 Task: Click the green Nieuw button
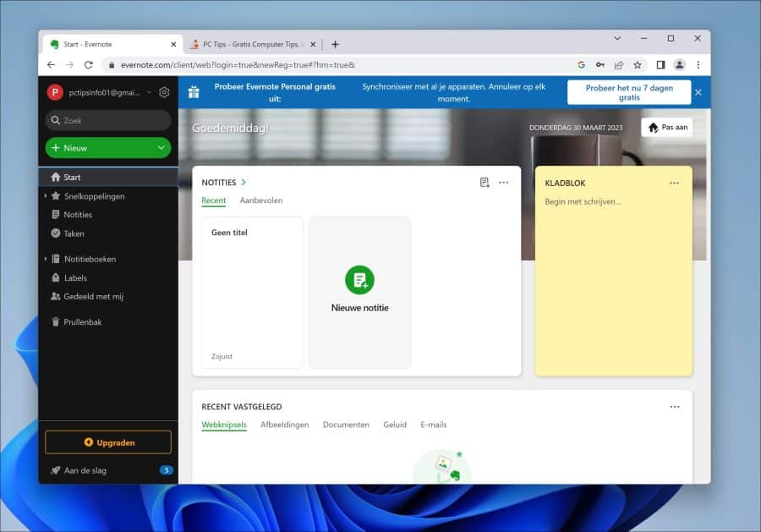pyautogui.click(x=108, y=147)
